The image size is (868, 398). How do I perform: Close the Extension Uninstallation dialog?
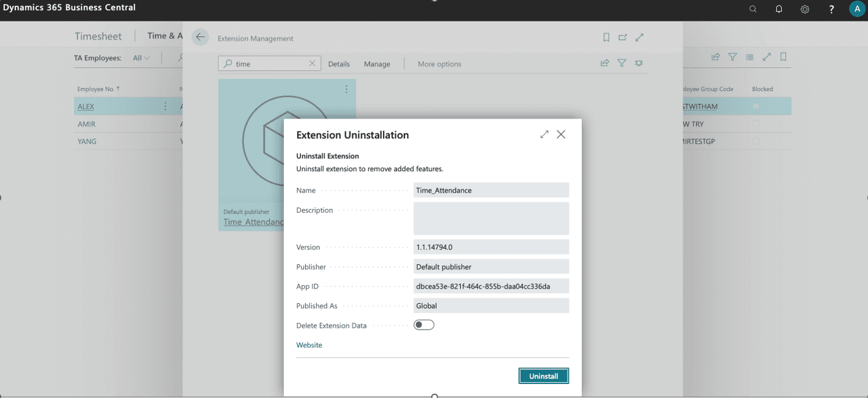pyautogui.click(x=561, y=135)
